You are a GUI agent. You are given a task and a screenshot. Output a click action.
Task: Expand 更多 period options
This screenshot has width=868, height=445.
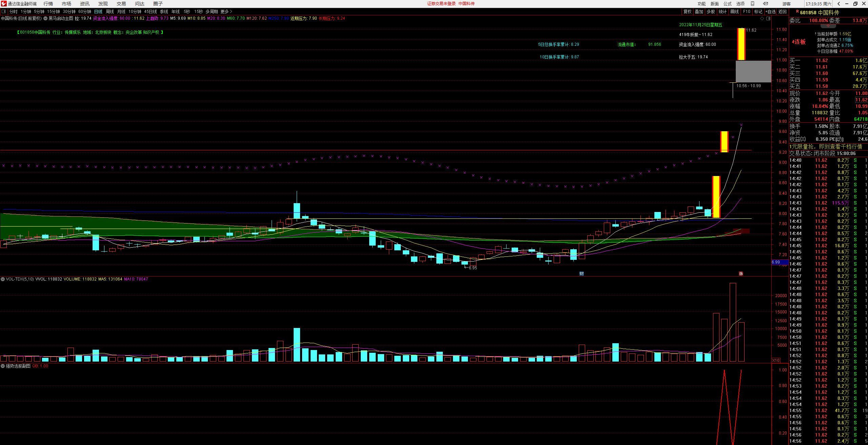click(x=226, y=12)
